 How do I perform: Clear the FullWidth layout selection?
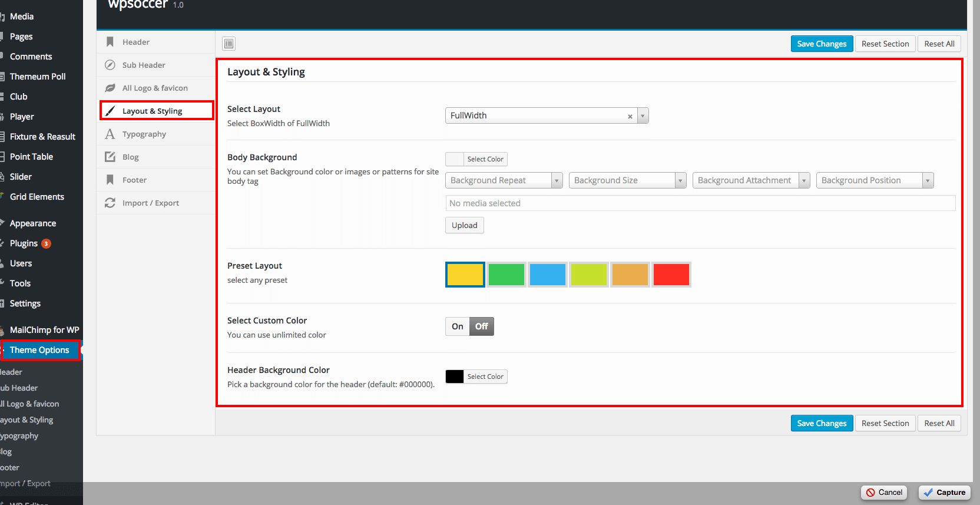[630, 116]
